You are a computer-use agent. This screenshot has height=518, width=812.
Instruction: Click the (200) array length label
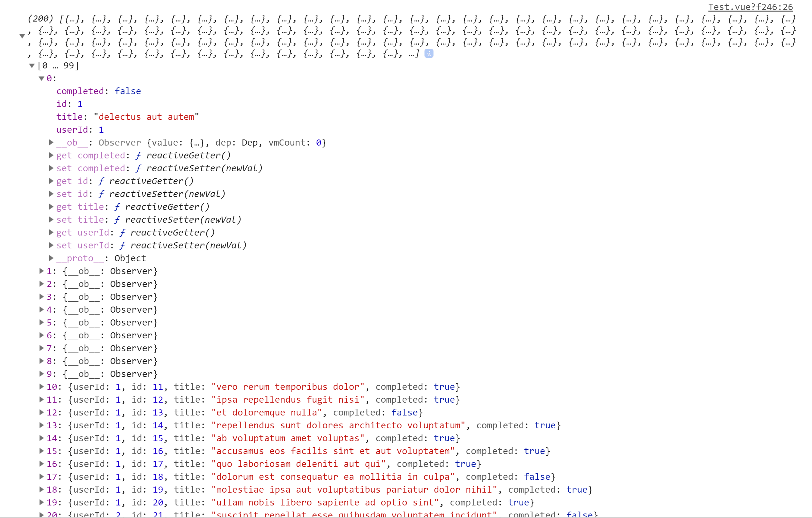(41, 18)
